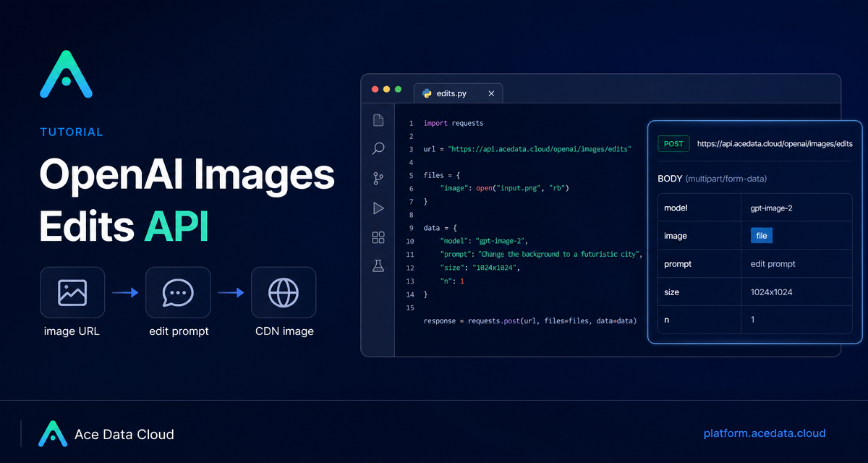
Task: Click the image URL caption text
Action: tap(72, 331)
